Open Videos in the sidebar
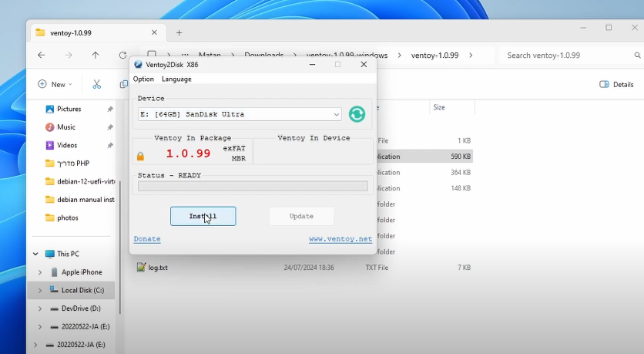This screenshot has height=354, width=644. pos(67,145)
